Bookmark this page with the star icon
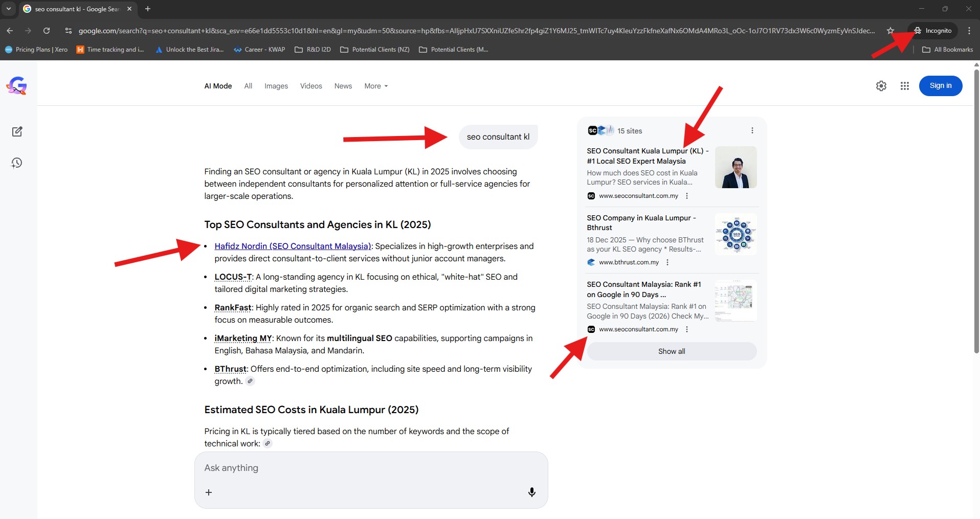Screen dimensions: 980x519 [x=890, y=31]
